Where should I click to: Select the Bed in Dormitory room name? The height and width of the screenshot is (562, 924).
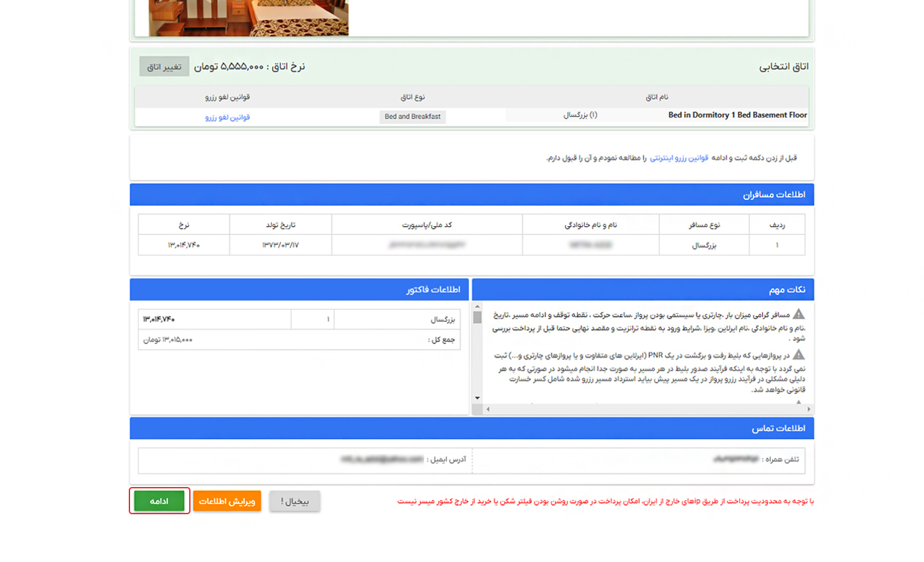(737, 115)
